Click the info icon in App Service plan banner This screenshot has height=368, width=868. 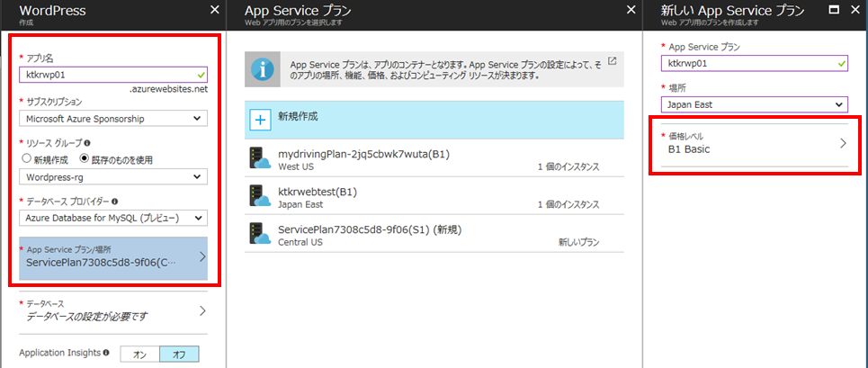pyautogui.click(x=263, y=69)
